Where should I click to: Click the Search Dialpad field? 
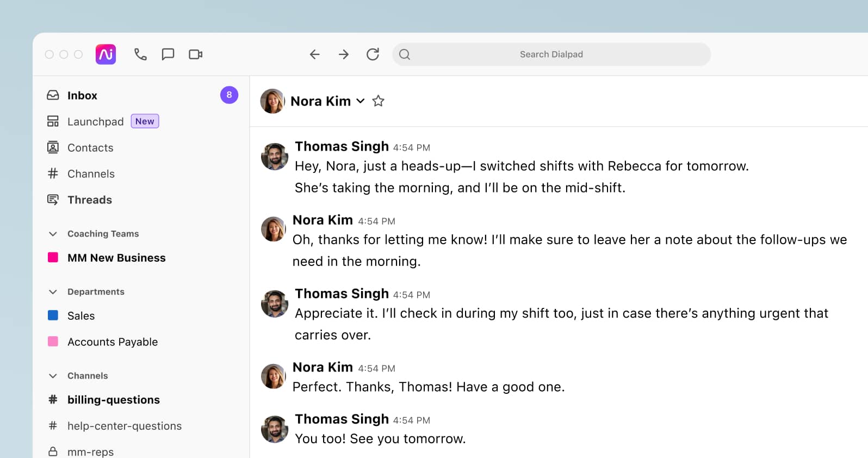pyautogui.click(x=551, y=54)
